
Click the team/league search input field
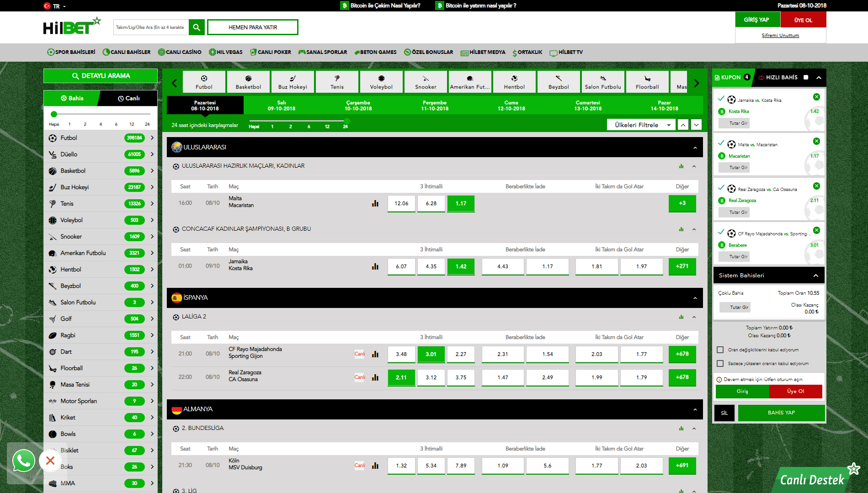(151, 27)
